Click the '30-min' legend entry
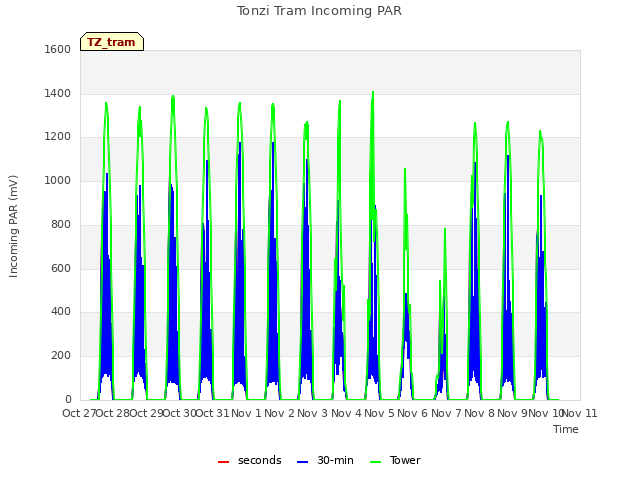This screenshot has width=640, height=480. tap(325, 460)
